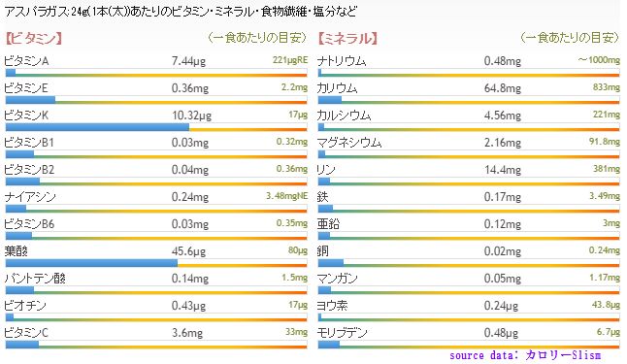Select the ビタミンA label
Viewport: 627px width, 364px height.
coord(26,61)
